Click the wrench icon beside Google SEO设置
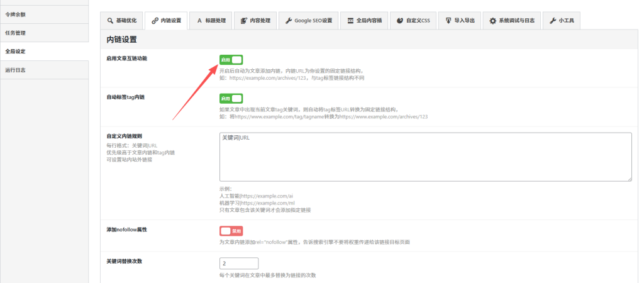This screenshot has height=283, width=644. click(289, 21)
